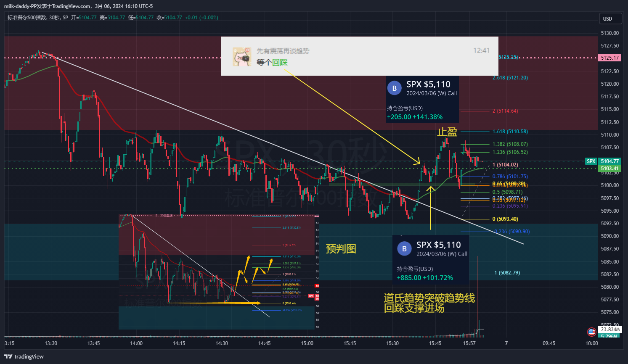
Task: Click the pink 5125.17 price label
Action: click(609, 58)
